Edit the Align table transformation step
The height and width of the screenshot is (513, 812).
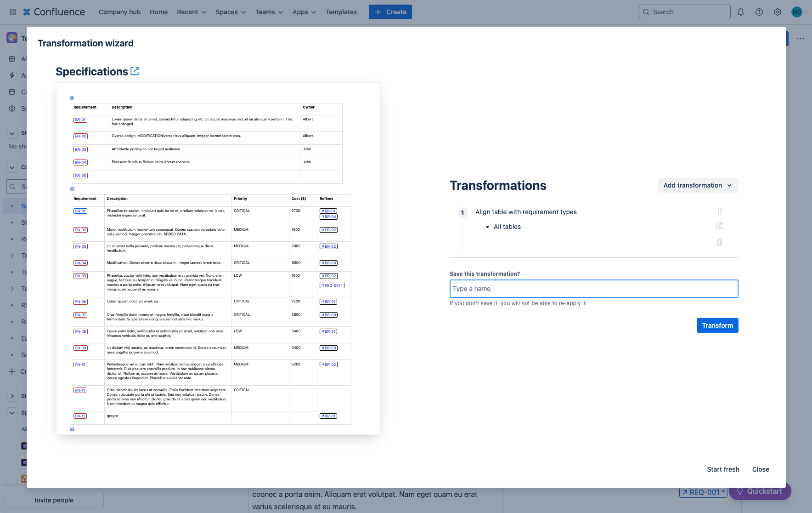[x=719, y=226]
